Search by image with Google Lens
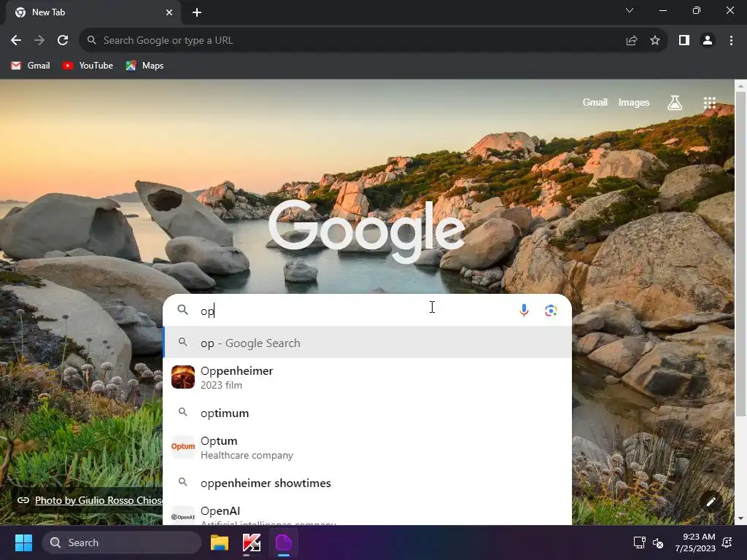747x560 pixels. click(551, 311)
